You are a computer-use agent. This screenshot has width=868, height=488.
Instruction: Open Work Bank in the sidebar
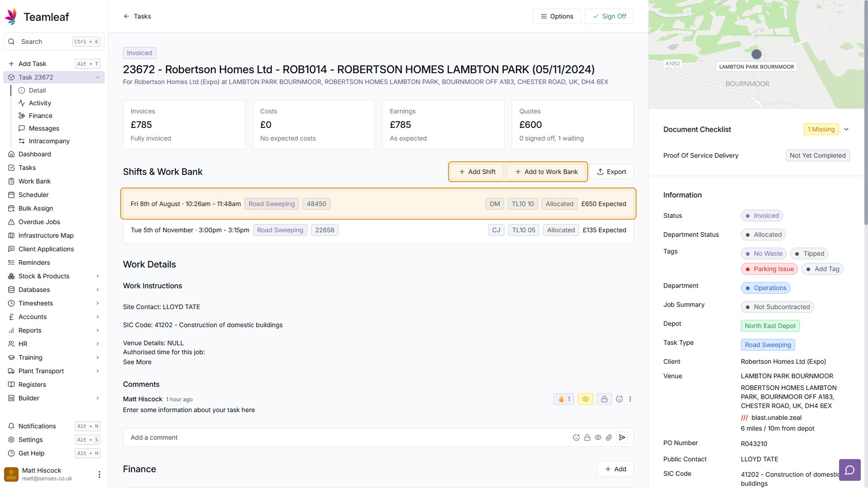pos(54,181)
